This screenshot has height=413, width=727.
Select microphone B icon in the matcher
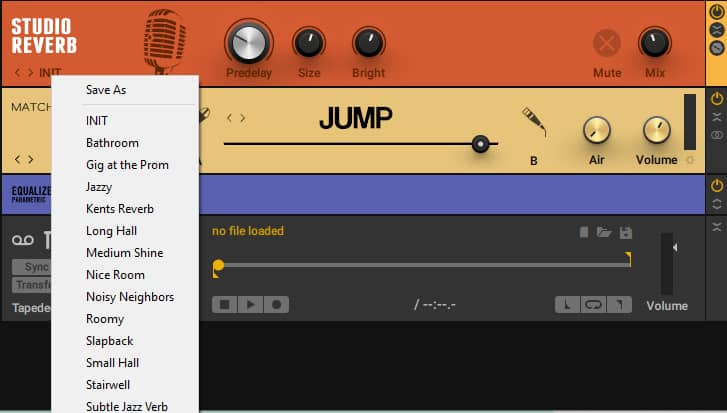pos(533,123)
